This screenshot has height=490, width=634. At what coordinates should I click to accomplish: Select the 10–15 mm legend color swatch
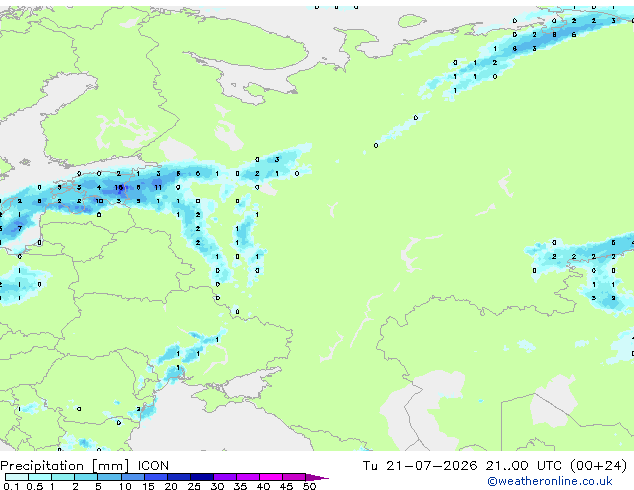coord(133,477)
